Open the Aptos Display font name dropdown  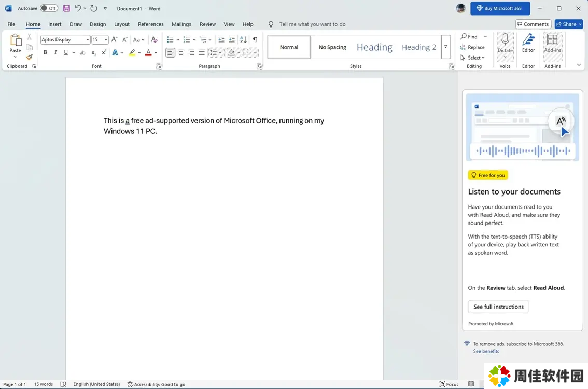(88, 40)
